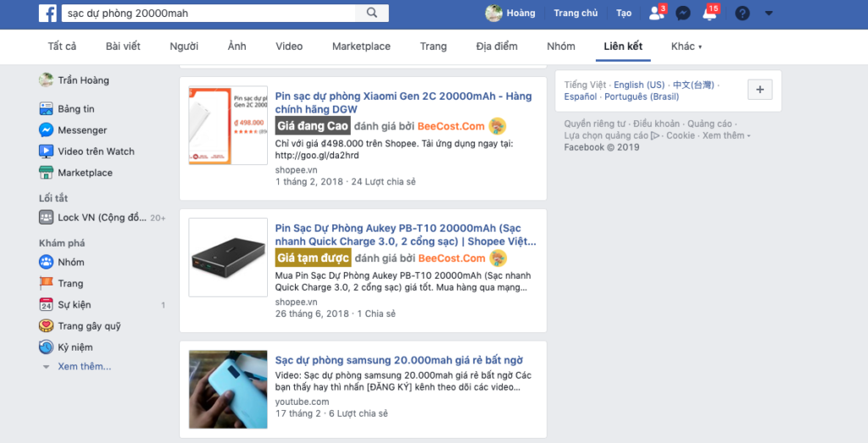Click the search magnifier button
This screenshot has height=443, width=868.
[x=372, y=13]
